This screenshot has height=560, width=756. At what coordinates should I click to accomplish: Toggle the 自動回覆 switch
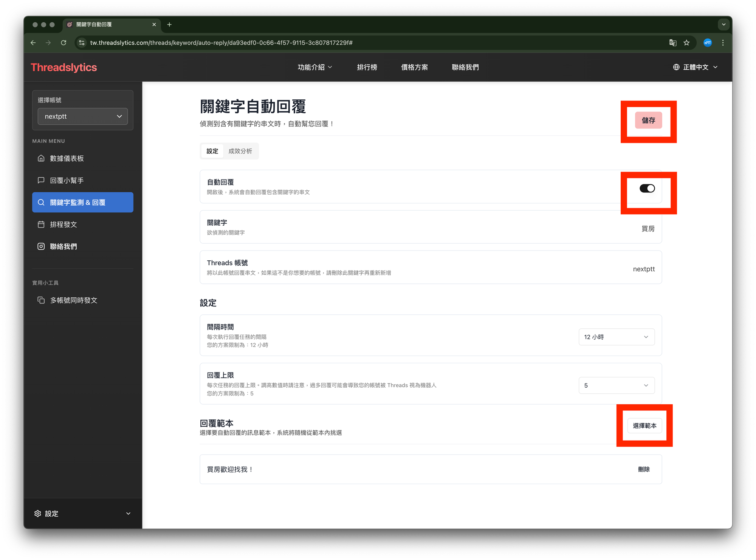coord(647,188)
